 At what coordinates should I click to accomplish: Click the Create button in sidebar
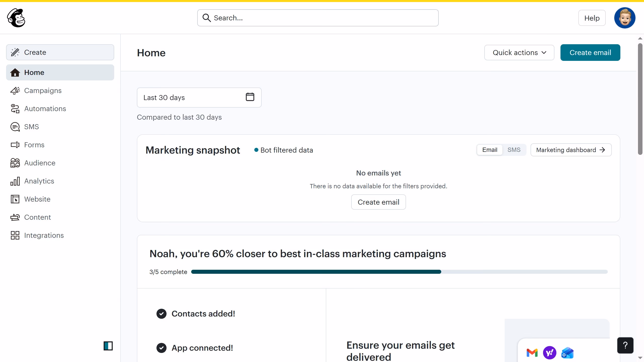coord(60,52)
